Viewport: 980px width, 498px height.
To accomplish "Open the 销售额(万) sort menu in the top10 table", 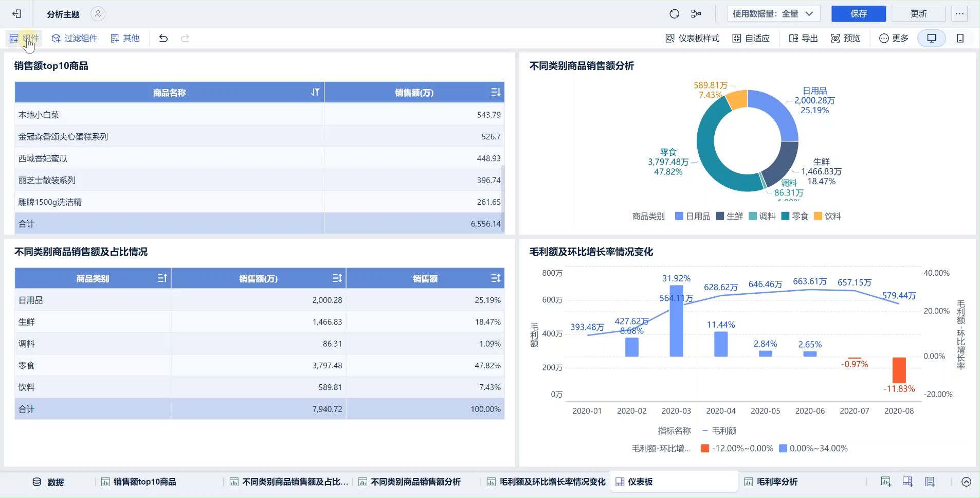I will 496,92.
